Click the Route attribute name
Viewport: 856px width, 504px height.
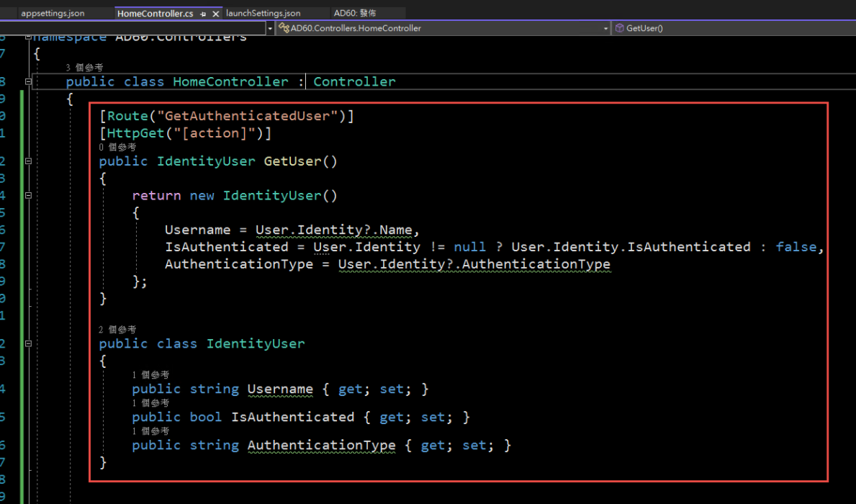click(x=127, y=117)
